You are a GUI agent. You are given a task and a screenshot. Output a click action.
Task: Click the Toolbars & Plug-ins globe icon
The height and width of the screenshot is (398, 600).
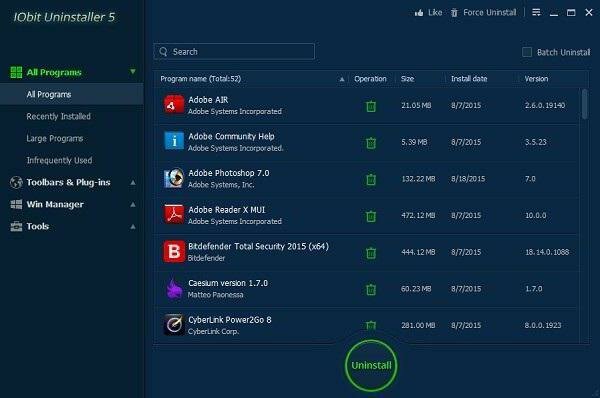pyautogui.click(x=16, y=183)
